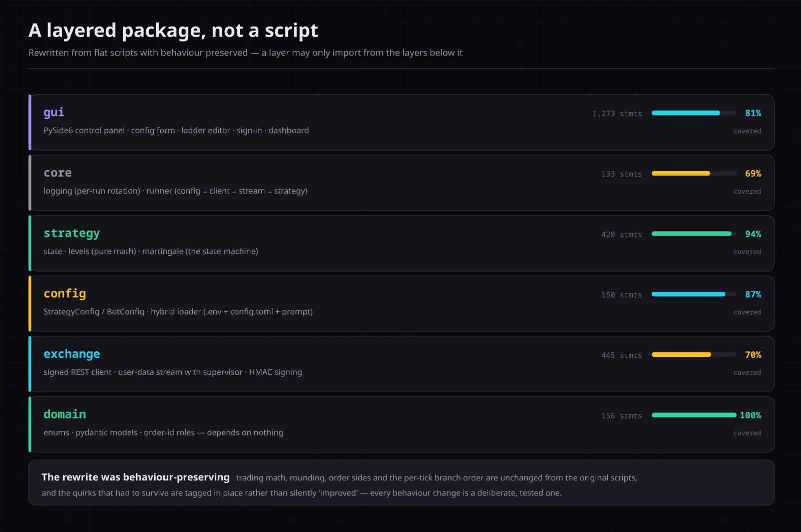
Task: Click the config 87% coverage bar
Action: coord(694,294)
